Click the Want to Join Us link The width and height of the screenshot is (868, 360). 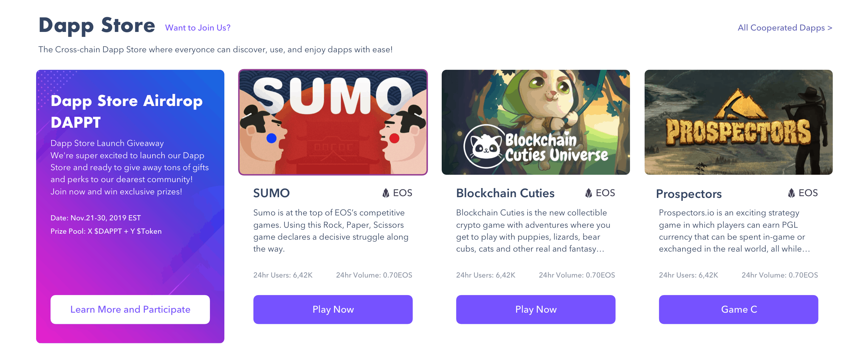pos(198,28)
